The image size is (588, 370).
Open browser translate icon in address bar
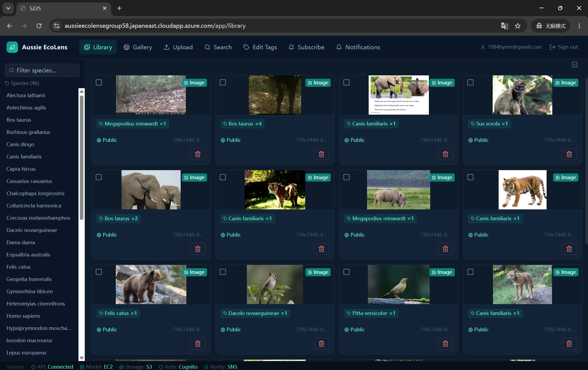click(x=504, y=26)
